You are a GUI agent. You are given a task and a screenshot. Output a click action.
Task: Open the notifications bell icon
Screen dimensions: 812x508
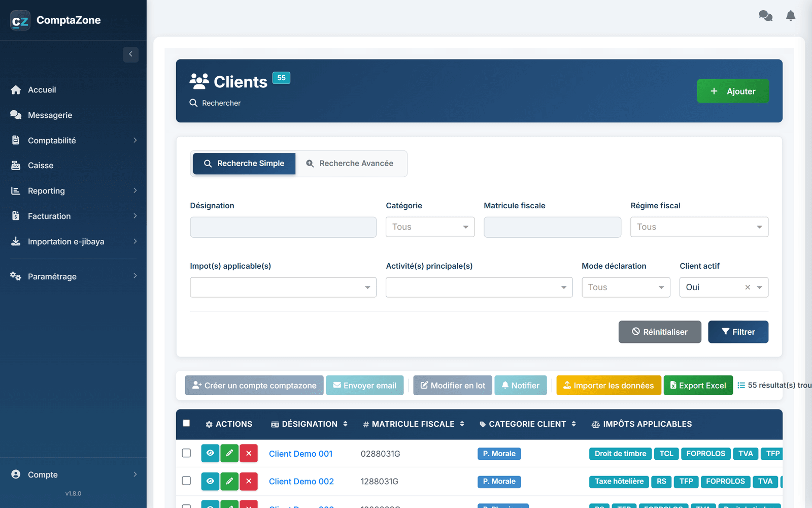tap(791, 16)
